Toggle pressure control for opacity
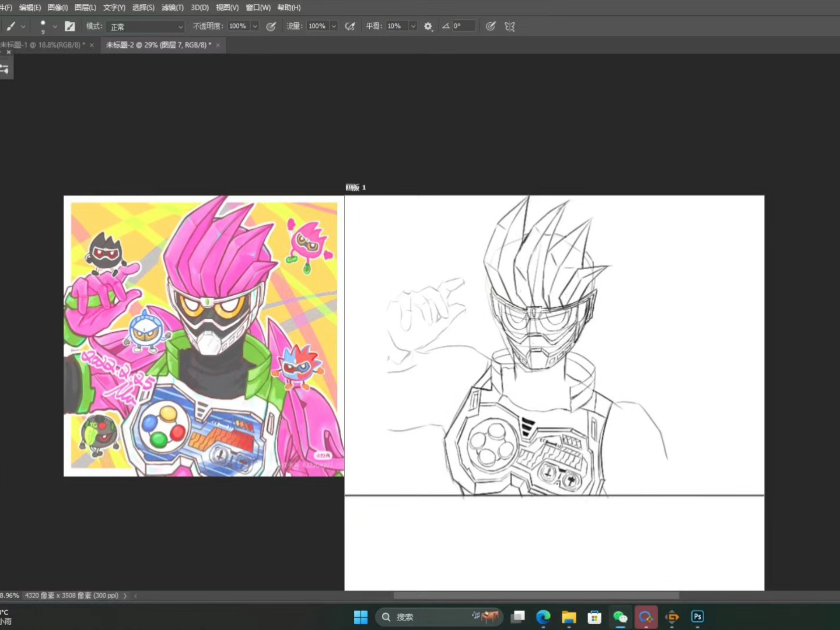 point(271,26)
